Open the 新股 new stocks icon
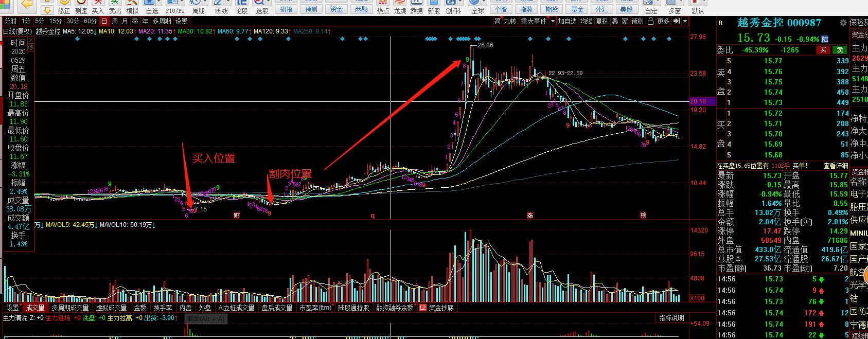This screenshot has width=868, height=339. click(x=434, y=6)
